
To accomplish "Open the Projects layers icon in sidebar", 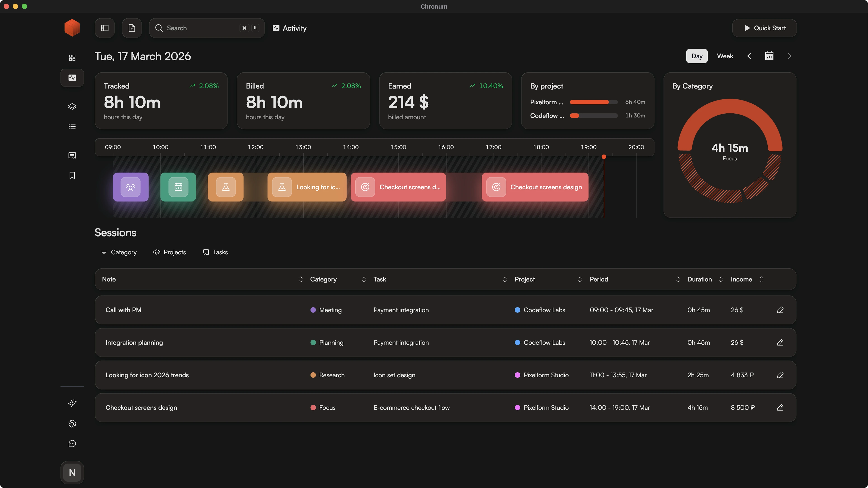I will [x=72, y=106].
